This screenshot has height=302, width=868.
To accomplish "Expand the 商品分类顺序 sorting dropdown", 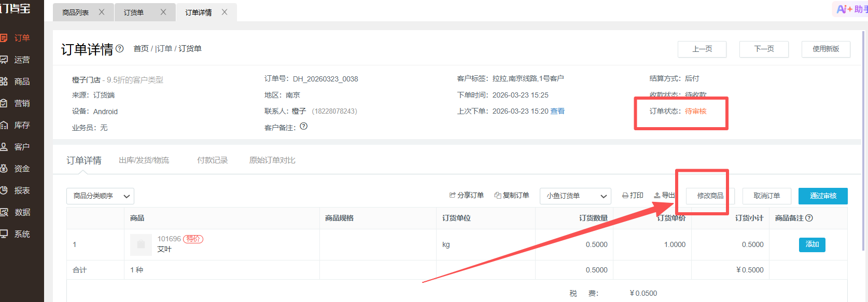I will click(101, 196).
